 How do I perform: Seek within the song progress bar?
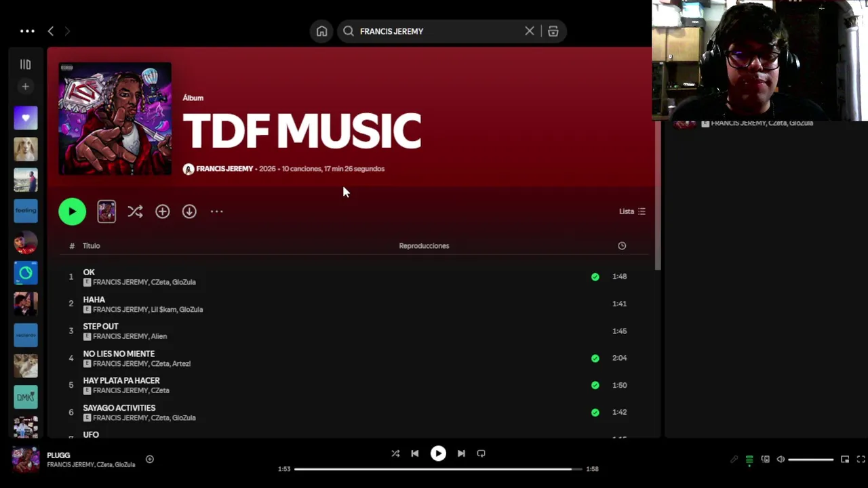(438, 469)
